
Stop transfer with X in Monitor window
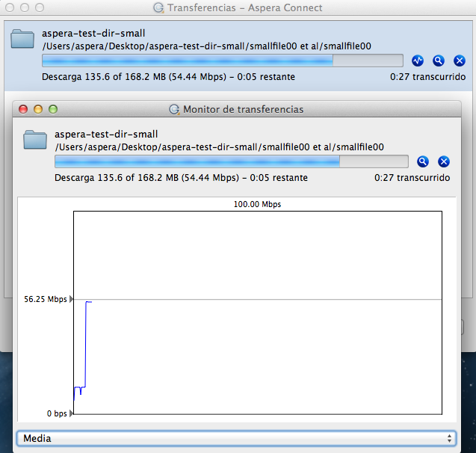click(443, 161)
